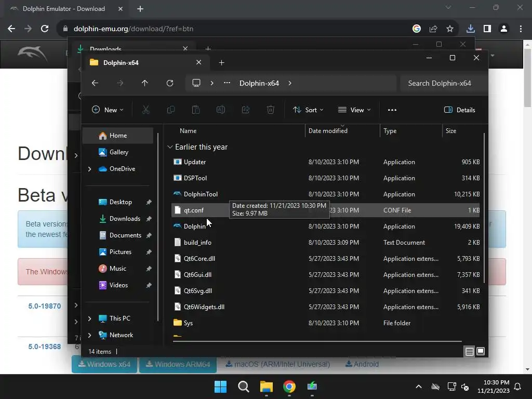Expand OneDrive in navigation pane
The image size is (532, 399).
[x=89, y=169]
